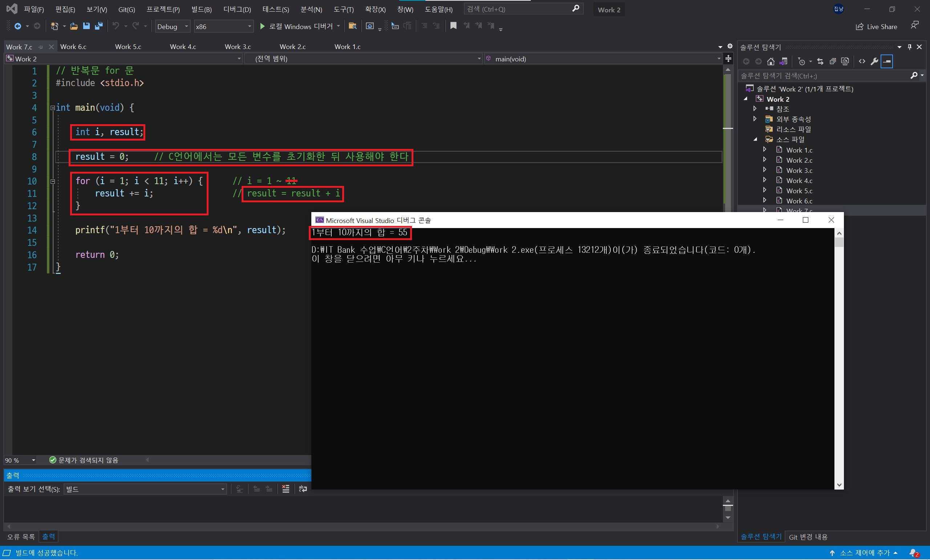Start the 로컬 Windows 디버거 button
The image size is (930, 560).
coord(297,27)
